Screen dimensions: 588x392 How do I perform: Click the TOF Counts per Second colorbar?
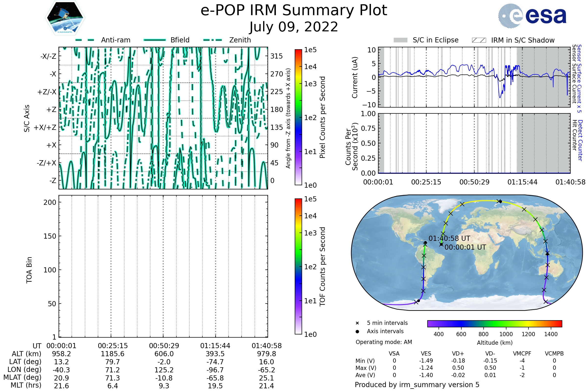pos(298,266)
